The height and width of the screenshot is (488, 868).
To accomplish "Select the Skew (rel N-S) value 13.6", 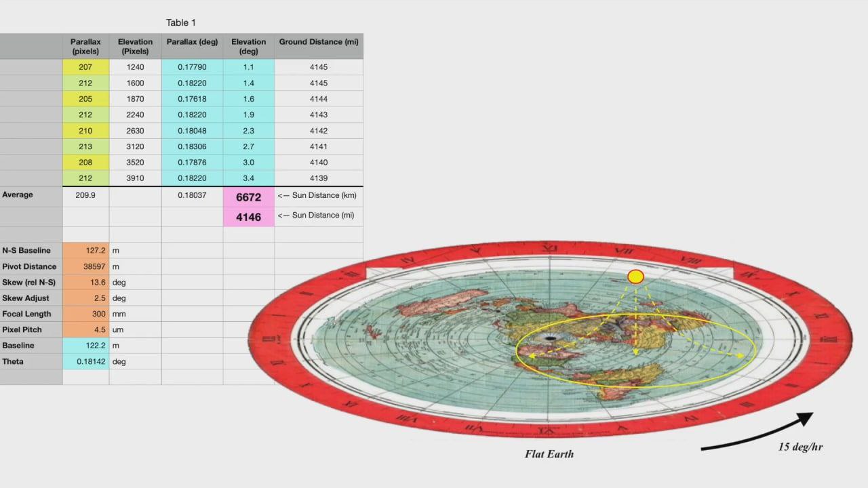I will (x=85, y=282).
